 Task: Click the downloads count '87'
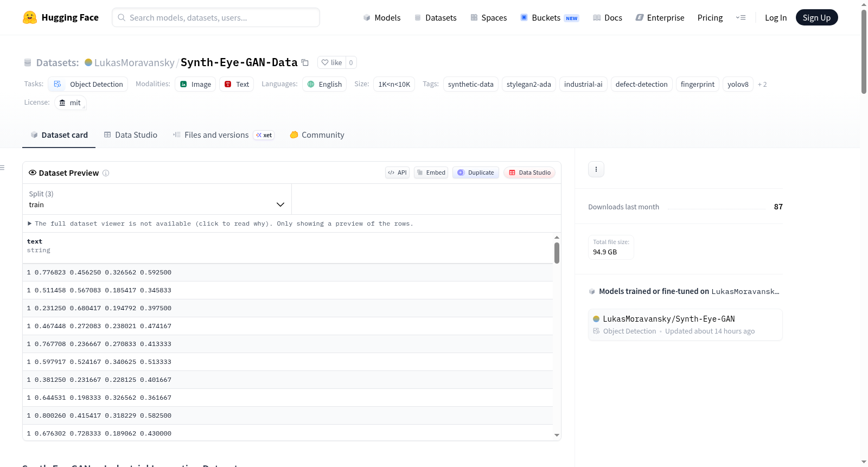(778, 207)
